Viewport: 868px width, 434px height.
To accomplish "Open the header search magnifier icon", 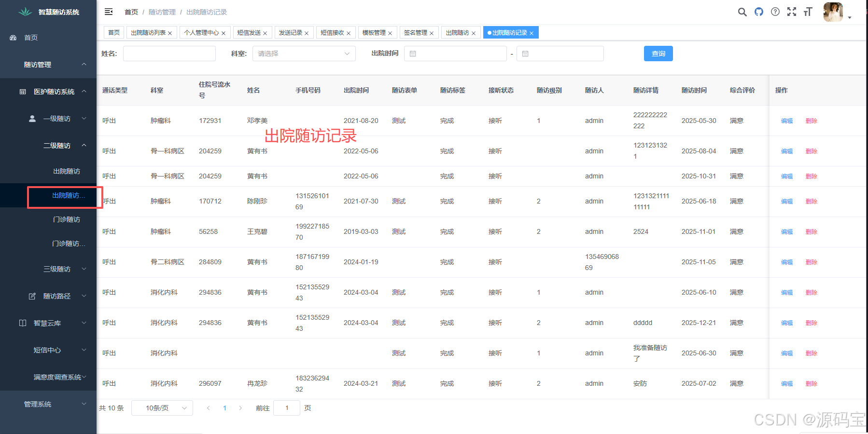I will pyautogui.click(x=742, y=12).
